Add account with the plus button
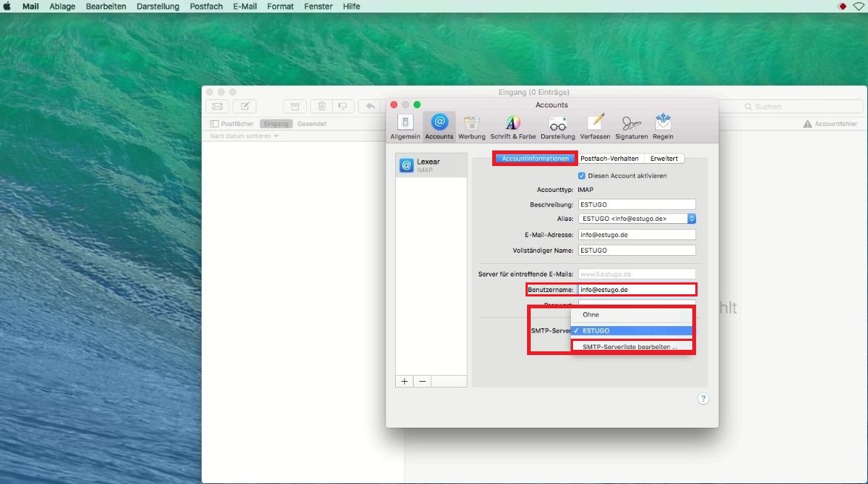The image size is (868, 484). (405, 381)
